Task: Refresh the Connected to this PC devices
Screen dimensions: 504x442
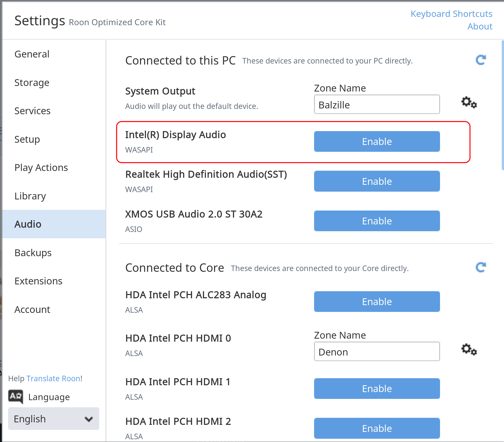Action: [481, 60]
